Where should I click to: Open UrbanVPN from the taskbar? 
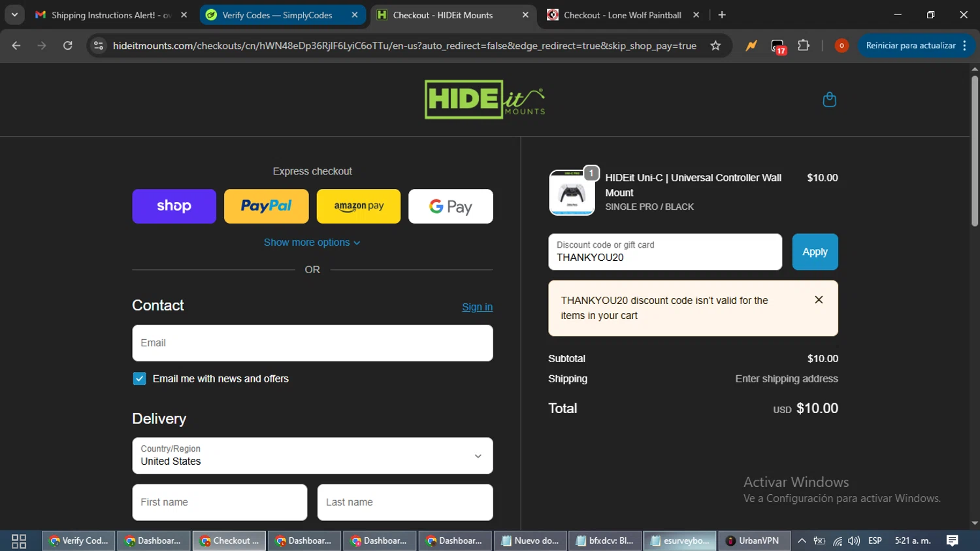(x=755, y=541)
